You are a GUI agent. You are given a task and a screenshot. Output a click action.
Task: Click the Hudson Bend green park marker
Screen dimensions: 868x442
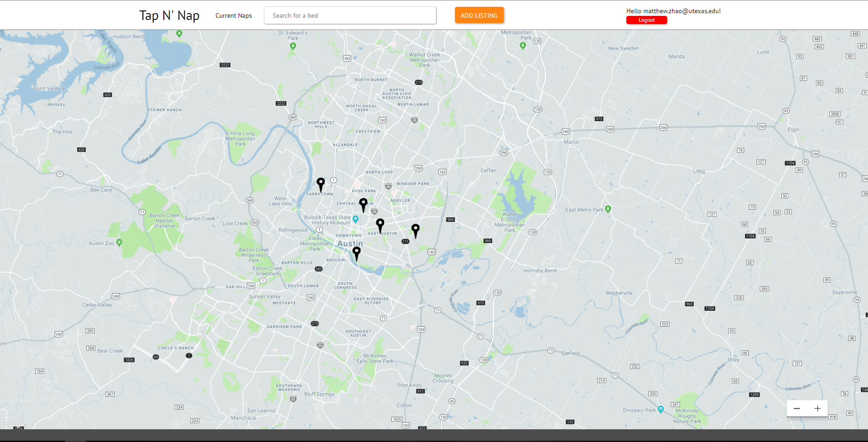click(x=179, y=34)
